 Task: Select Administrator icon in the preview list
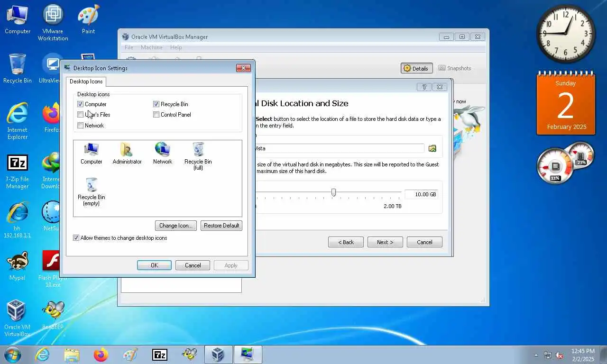[127, 153]
